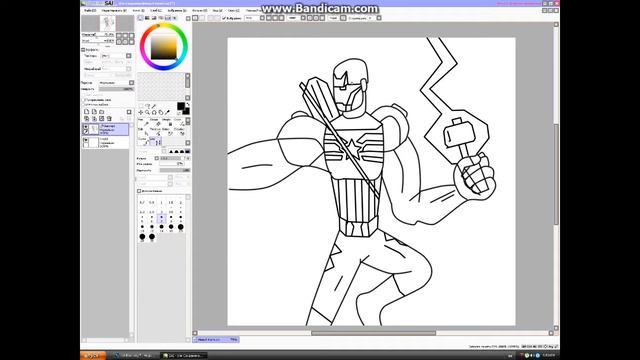The image size is (640, 360).
Task: Select the bottom layer row
Action: tap(106, 142)
